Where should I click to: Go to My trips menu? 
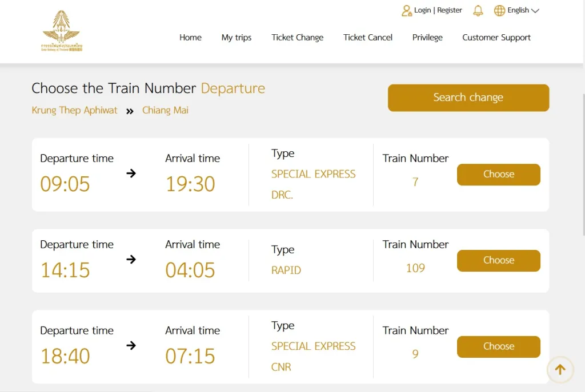[237, 38]
